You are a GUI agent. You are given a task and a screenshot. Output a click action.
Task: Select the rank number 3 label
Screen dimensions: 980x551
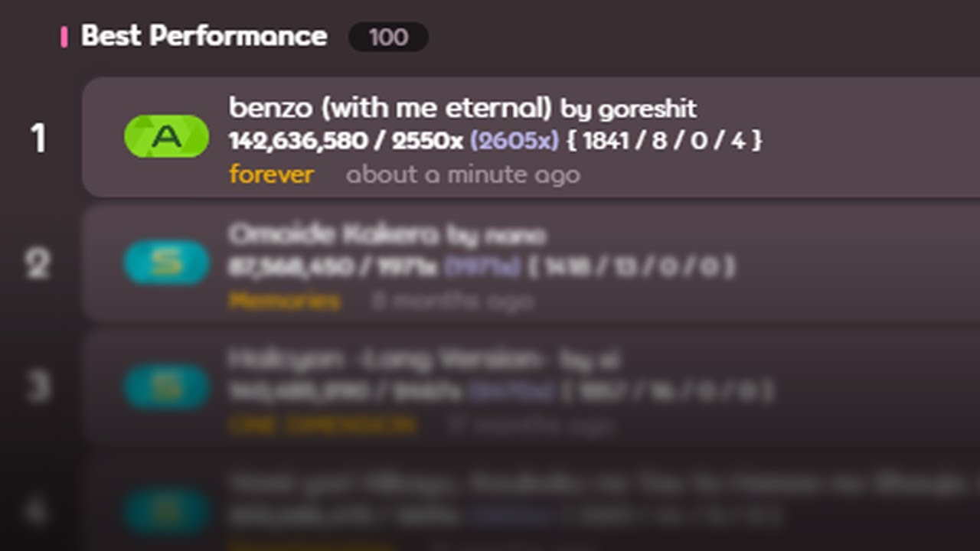(38, 388)
